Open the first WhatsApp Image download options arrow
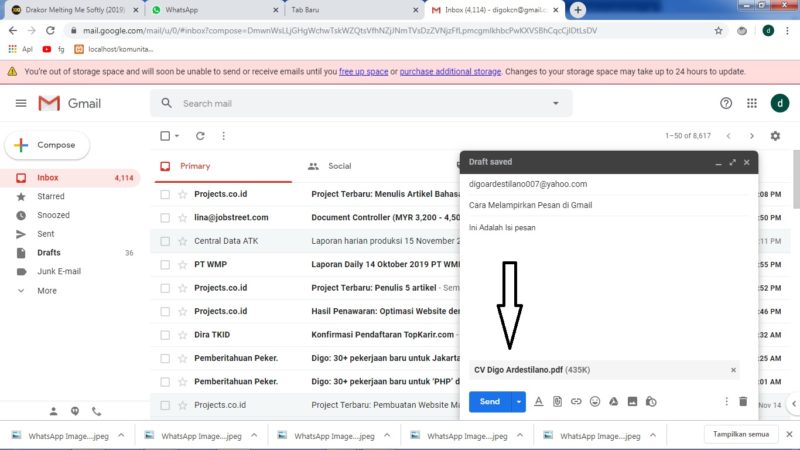The height and width of the screenshot is (450, 800). click(121, 436)
